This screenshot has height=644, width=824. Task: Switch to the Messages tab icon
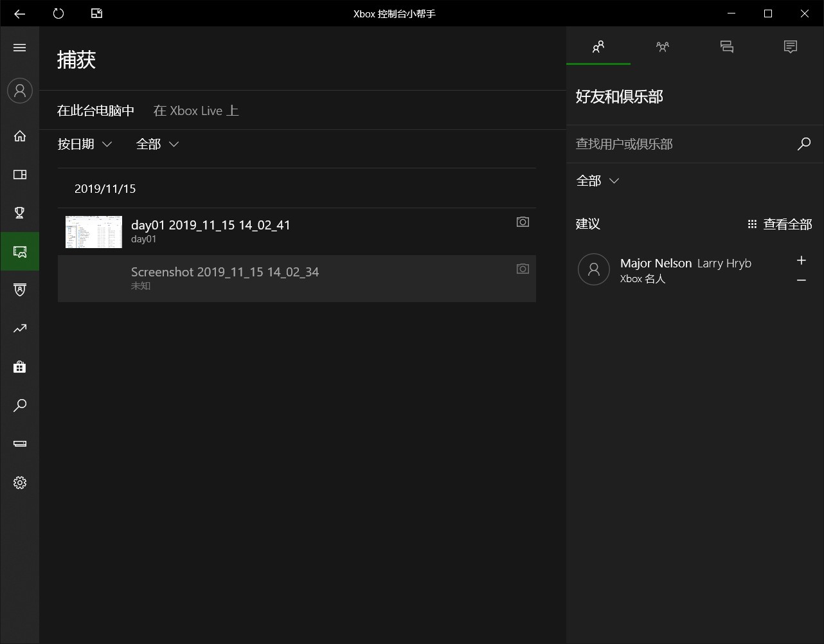point(727,46)
